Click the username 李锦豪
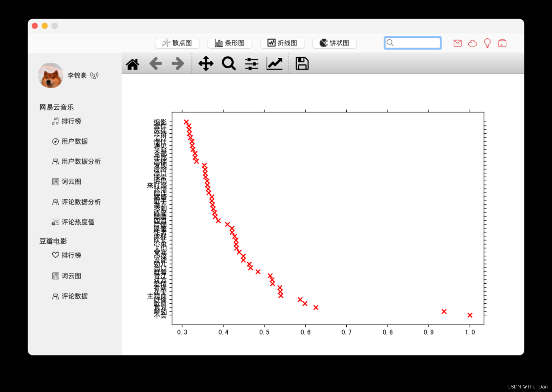 [77, 75]
